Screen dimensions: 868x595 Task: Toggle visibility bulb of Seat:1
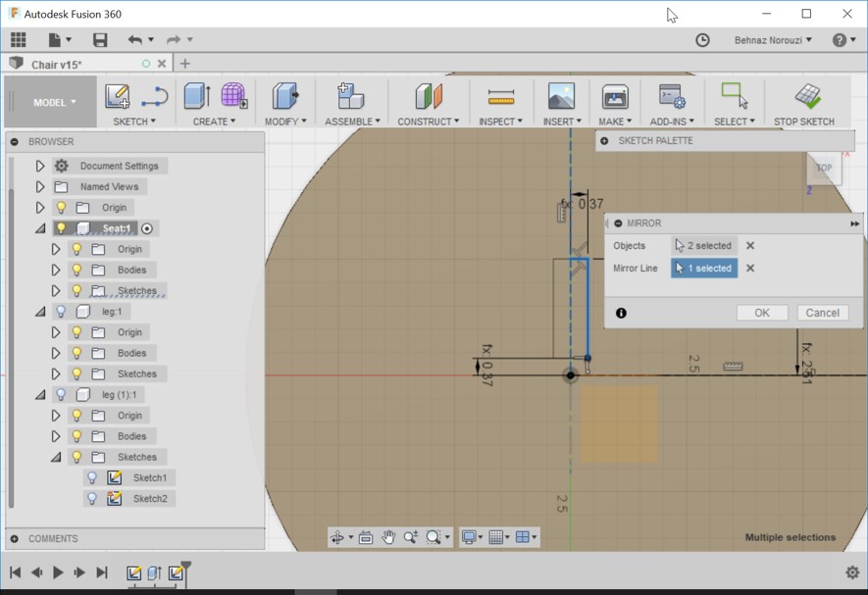tap(61, 228)
